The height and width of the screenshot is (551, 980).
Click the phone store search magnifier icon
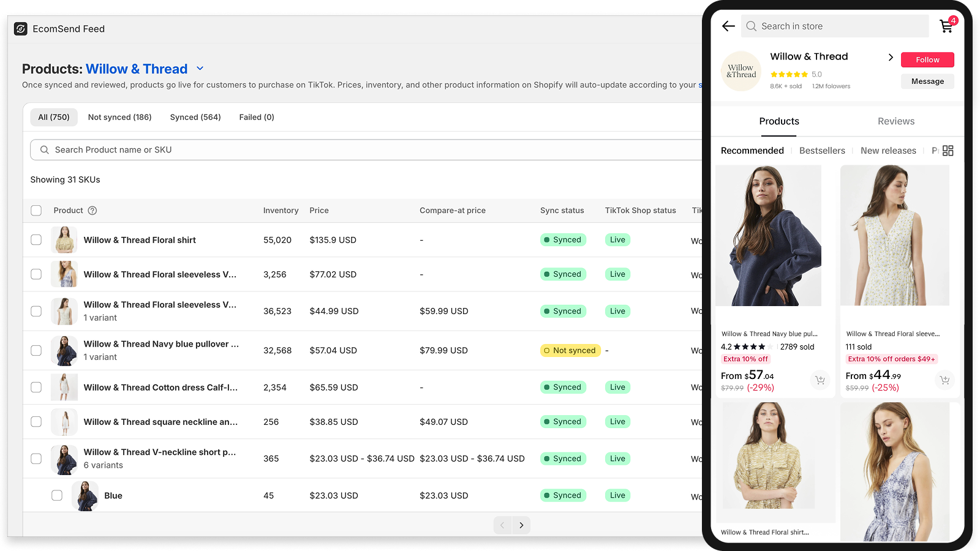click(752, 26)
